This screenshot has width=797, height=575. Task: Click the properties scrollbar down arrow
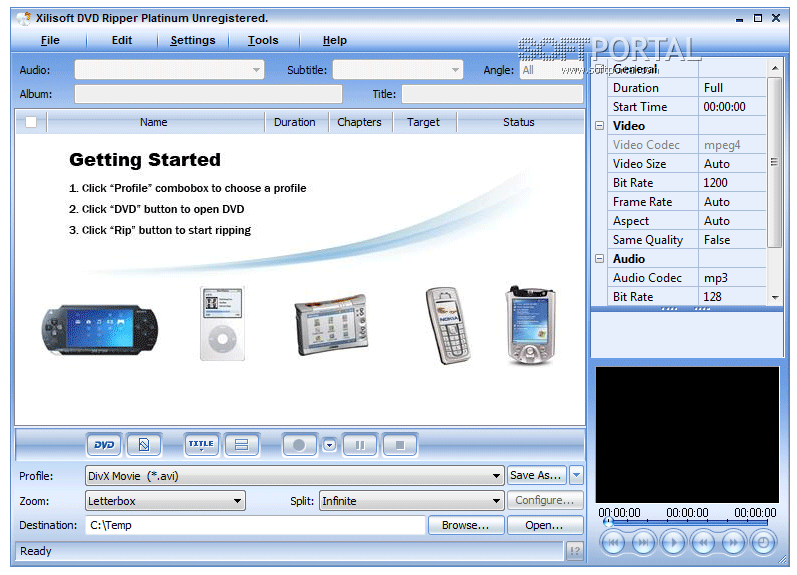[x=775, y=298]
